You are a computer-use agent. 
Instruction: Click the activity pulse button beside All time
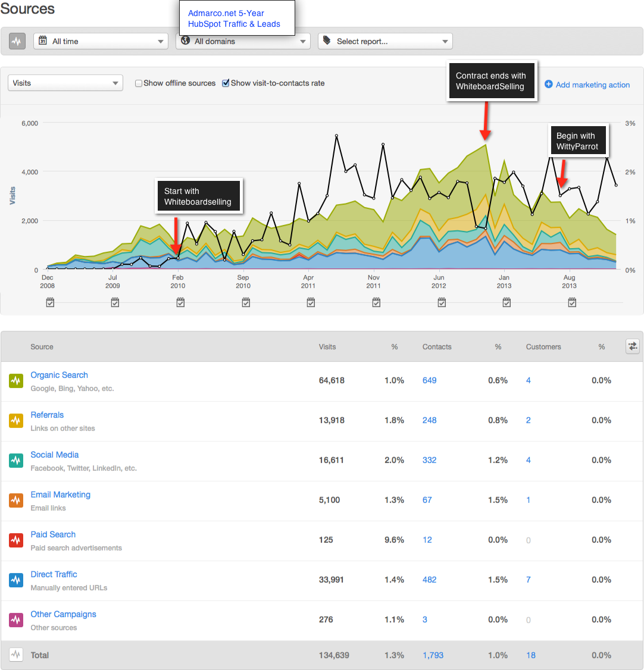click(x=17, y=42)
